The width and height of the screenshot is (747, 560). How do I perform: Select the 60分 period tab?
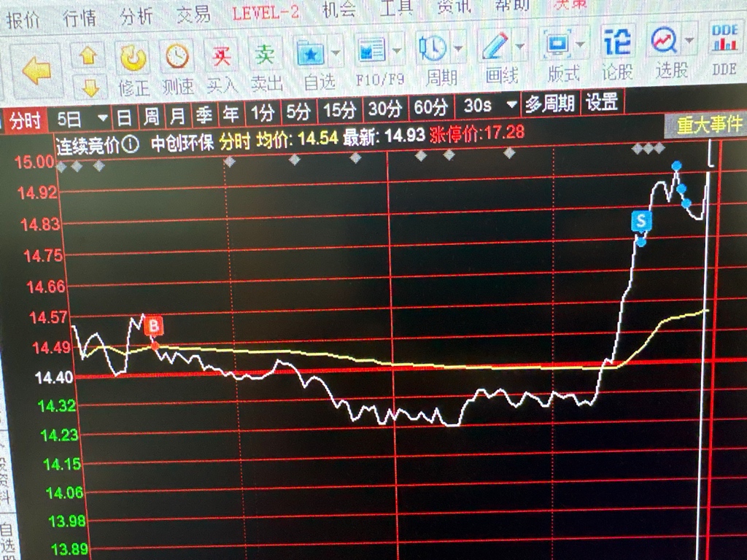pos(430,107)
